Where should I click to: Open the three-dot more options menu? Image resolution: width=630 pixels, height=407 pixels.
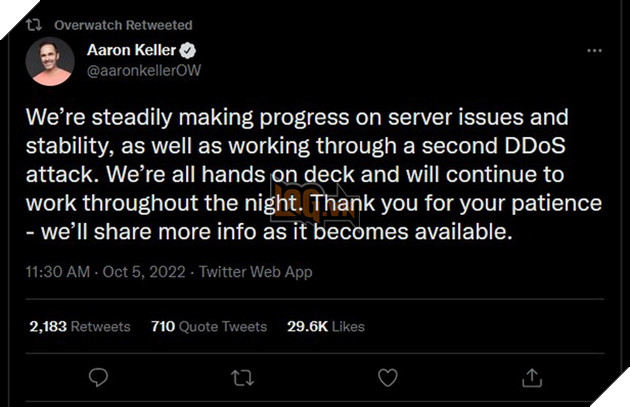point(595,50)
